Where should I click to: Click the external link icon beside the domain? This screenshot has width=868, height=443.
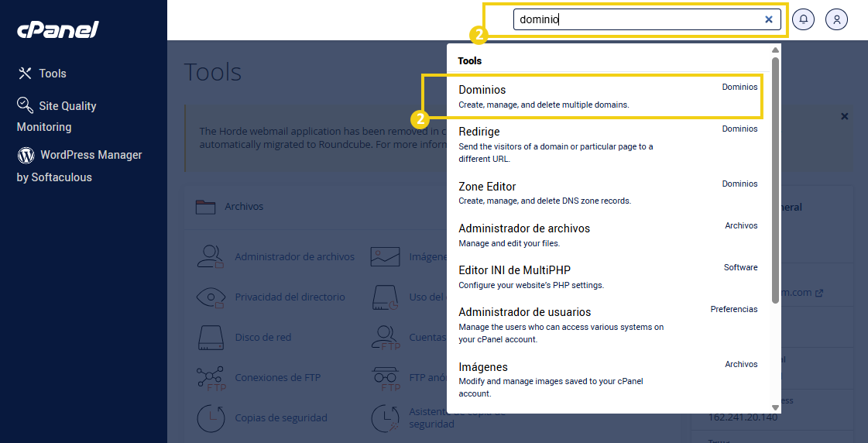(x=819, y=293)
